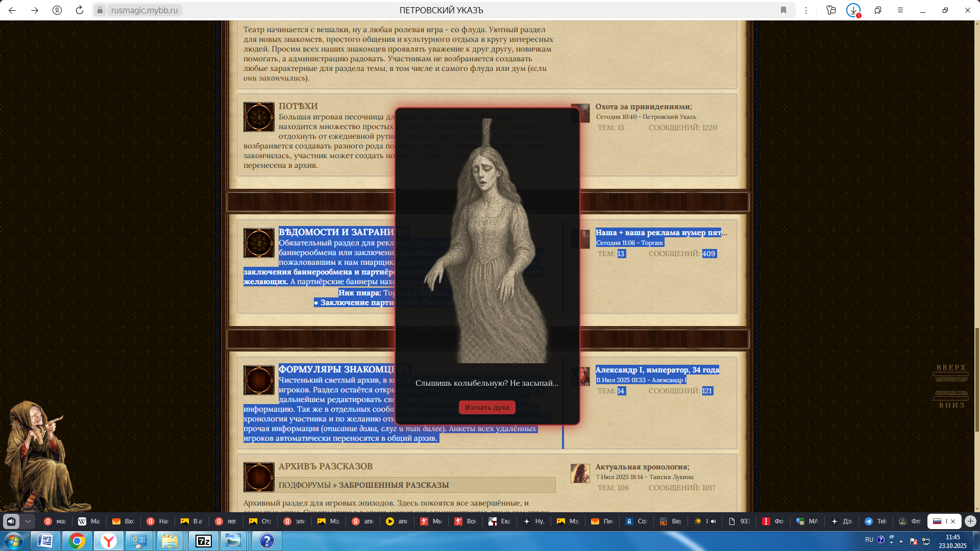This screenshot has height=551, width=980.
Task: Open the ЗАБРОШЕННЫЯ РАЗСКАЗЫ subforum
Action: (x=394, y=485)
